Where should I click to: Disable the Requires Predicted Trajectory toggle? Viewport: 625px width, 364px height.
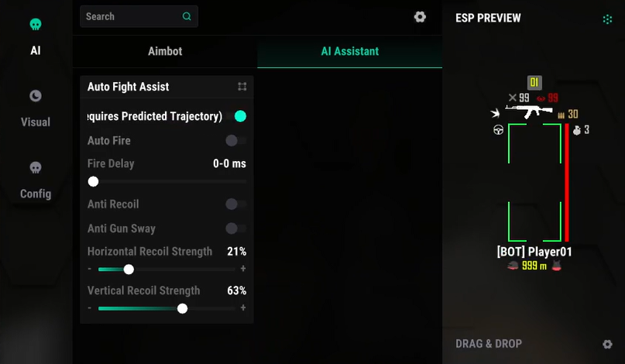pyautogui.click(x=240, y=116)
